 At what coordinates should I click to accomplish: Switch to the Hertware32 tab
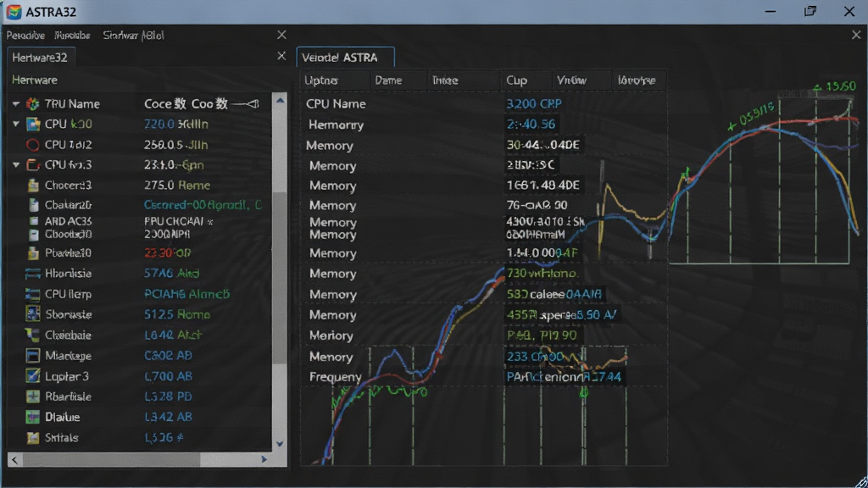(40, 58)
